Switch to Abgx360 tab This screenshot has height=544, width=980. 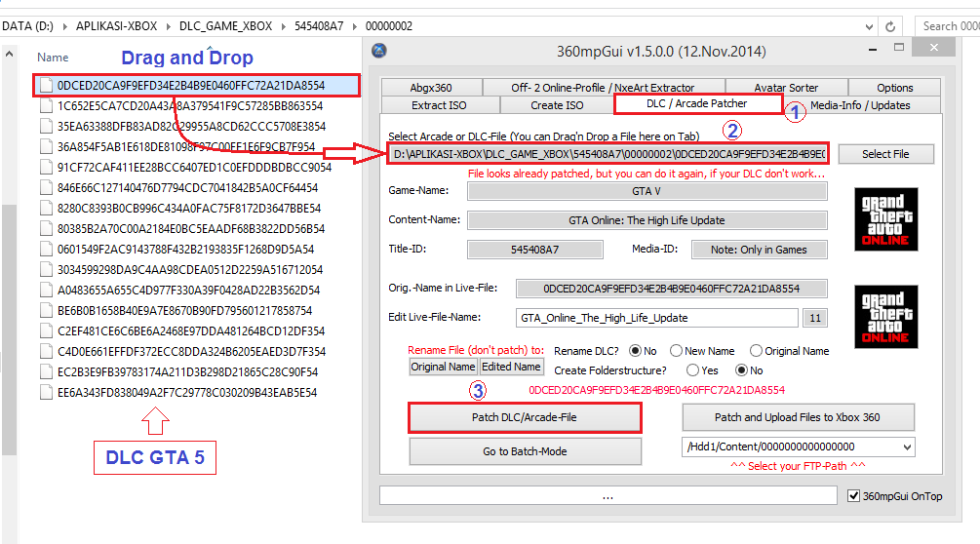click(431, 88)
